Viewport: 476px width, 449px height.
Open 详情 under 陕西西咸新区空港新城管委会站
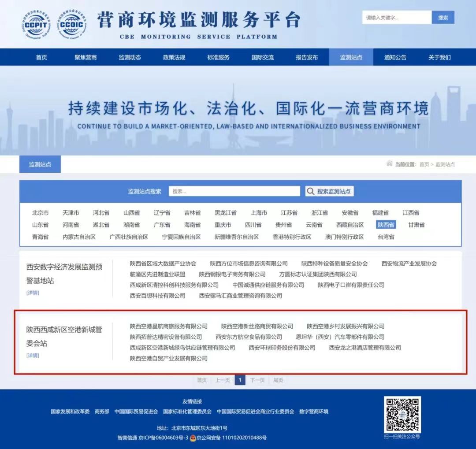(33, 356)
